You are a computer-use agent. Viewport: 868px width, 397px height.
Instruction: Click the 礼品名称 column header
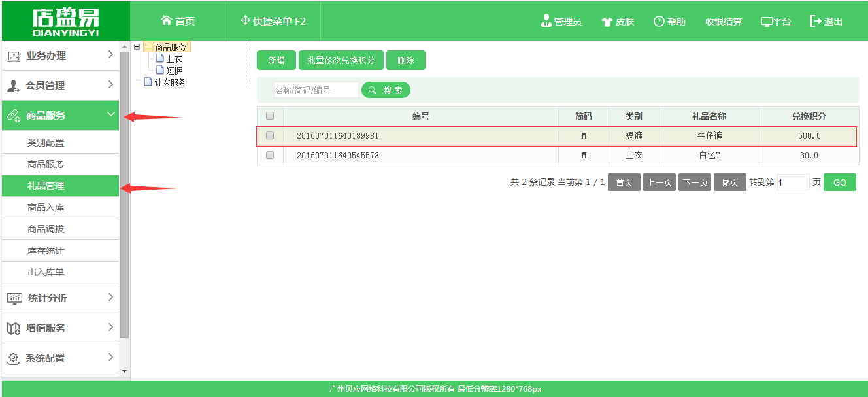pyautogui.click(x=709, y=116)
